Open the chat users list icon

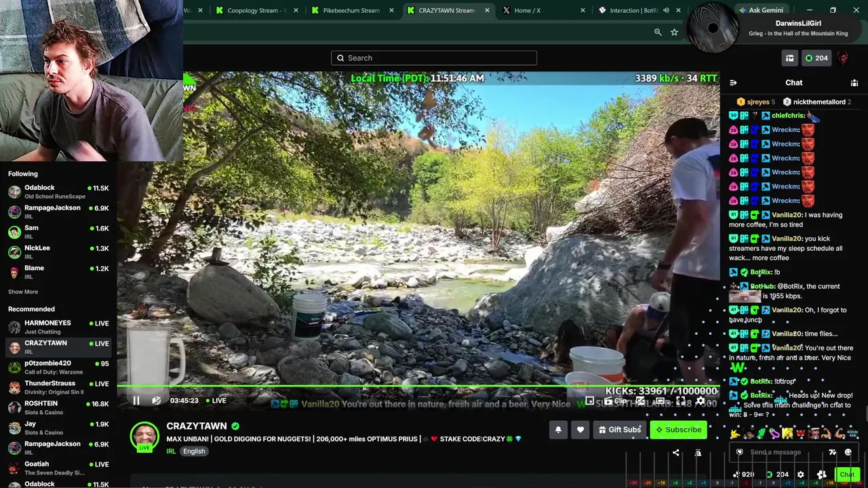click(x=854, y=83)
